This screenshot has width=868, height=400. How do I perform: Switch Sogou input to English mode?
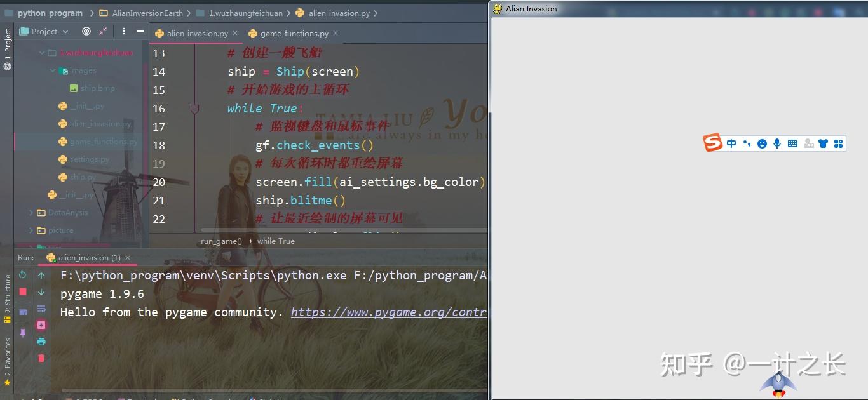731,143
